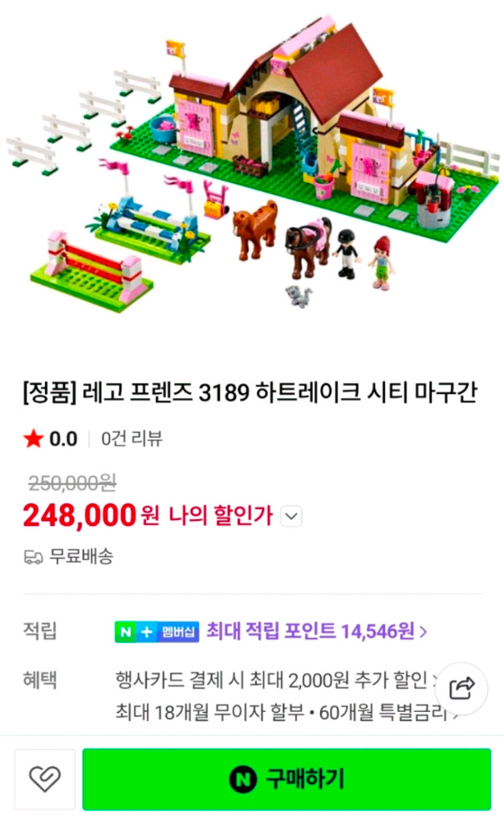Click the 0.0 rating score
The height and width of the screenshot is (822, 504).
pyautogui.click(x=63, y=439)
